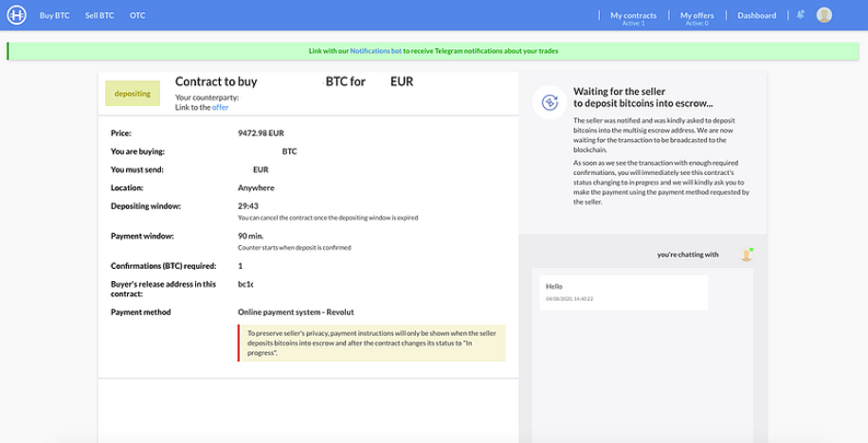Click the Revolut payment method text
Viewport: 868px width, 443px height.
pos(296,312)
